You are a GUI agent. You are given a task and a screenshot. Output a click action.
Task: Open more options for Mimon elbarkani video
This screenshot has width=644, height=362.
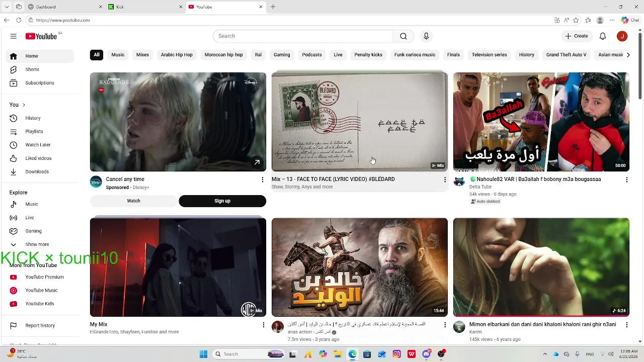(626, 325)
